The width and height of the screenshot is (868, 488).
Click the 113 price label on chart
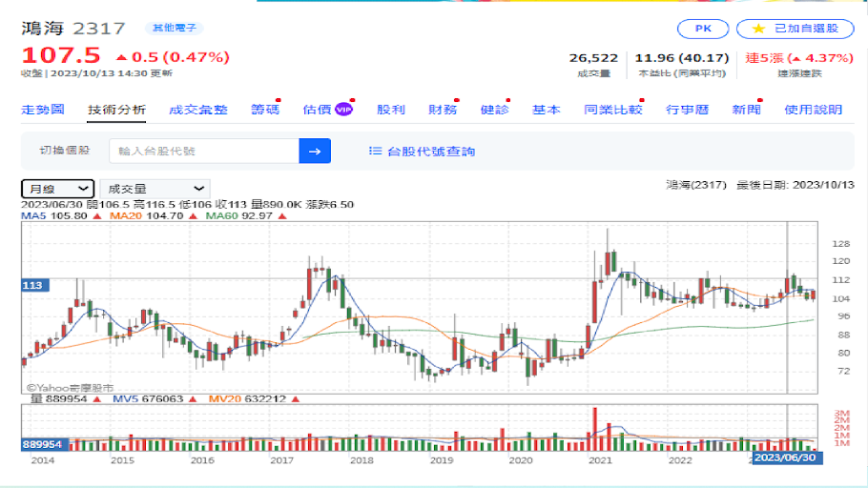(x=35, y=285)
